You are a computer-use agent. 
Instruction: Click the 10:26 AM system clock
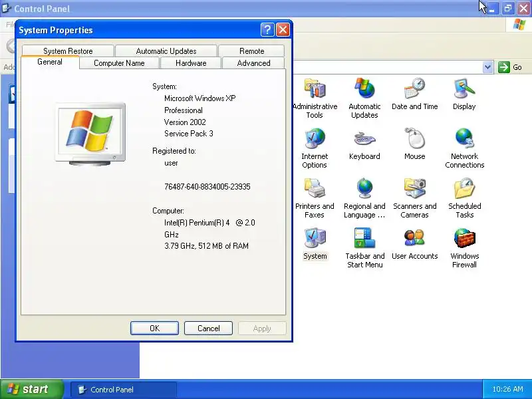507,389
